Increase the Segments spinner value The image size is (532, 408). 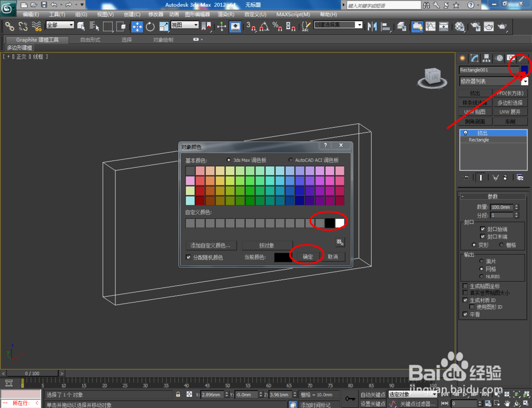(x=517, y=214)
